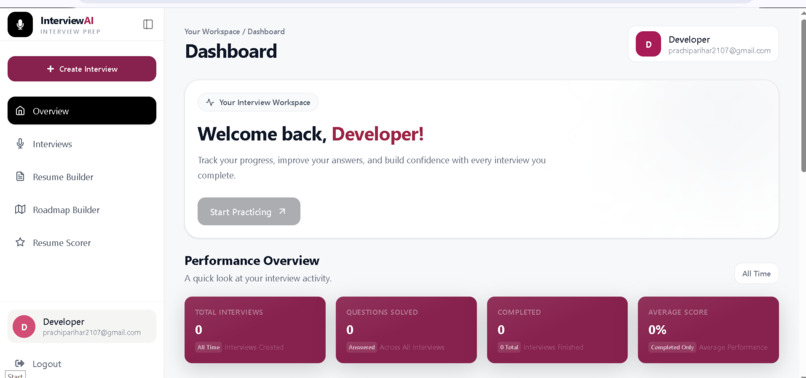Click the arrow icon in Start Practicing
The image size is (806, 378).
click(282, 211)
